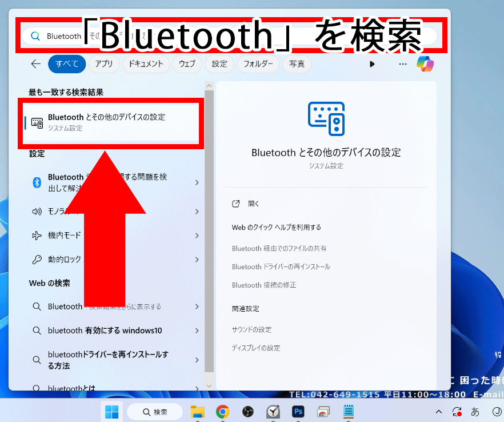This screenshot has width=504, height=422.
Task: Click the dynamic lock key icon
Action: (37, 259)
